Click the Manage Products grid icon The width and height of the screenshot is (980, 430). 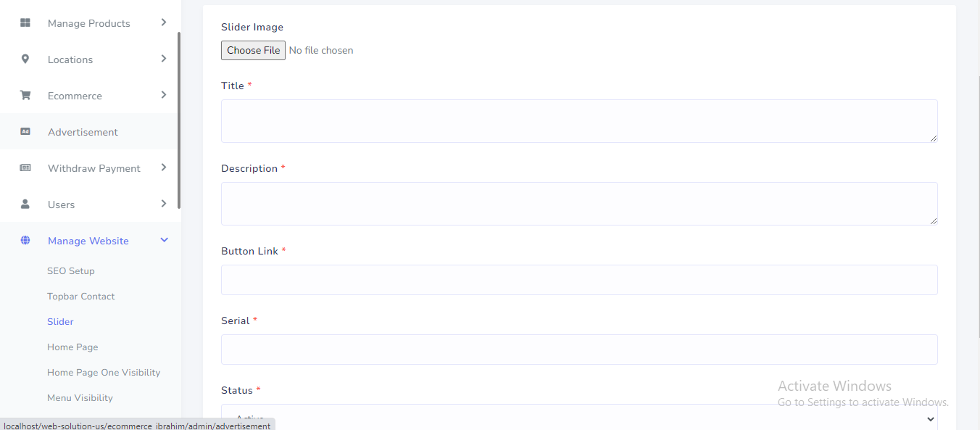point(25,23)
